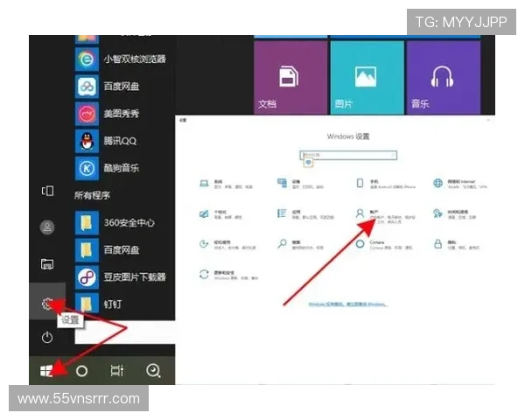The width and height of the screenshot is (525, 420).
Task: Click the activate Windows link
Action: (x=347, y=304)
